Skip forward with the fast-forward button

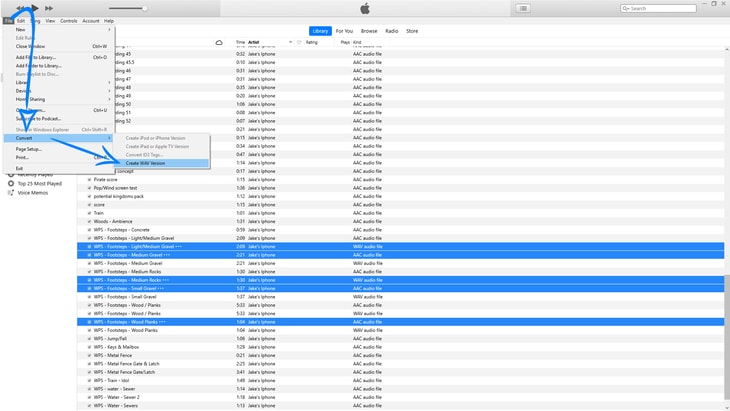click(x=48, y=8)
